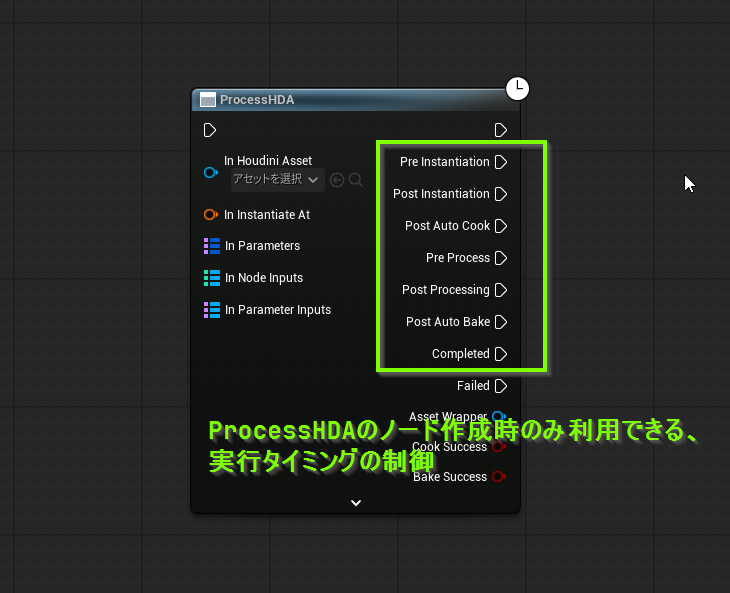Click the Post Auto Bake label
This screenshot has height=593, width=730.
point(448,322)
